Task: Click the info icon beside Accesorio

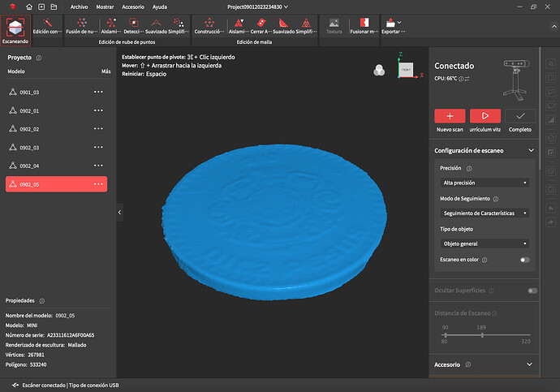Action: pos(468,364)
